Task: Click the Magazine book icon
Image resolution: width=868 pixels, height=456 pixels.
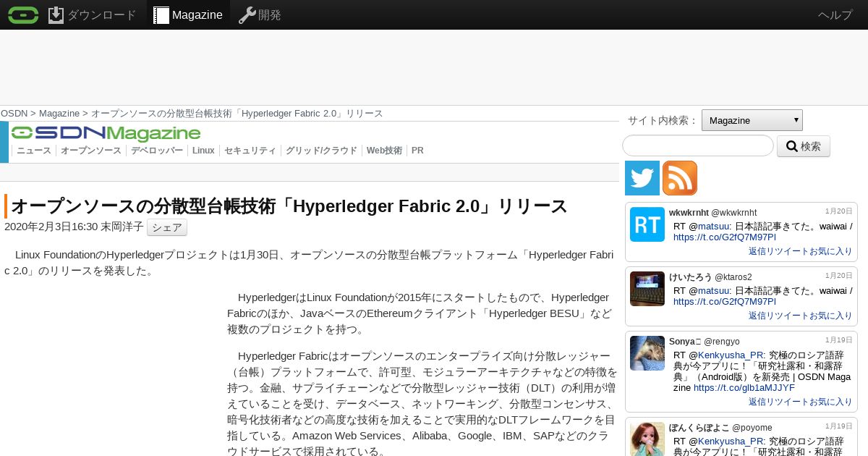Action: [161, 15]
